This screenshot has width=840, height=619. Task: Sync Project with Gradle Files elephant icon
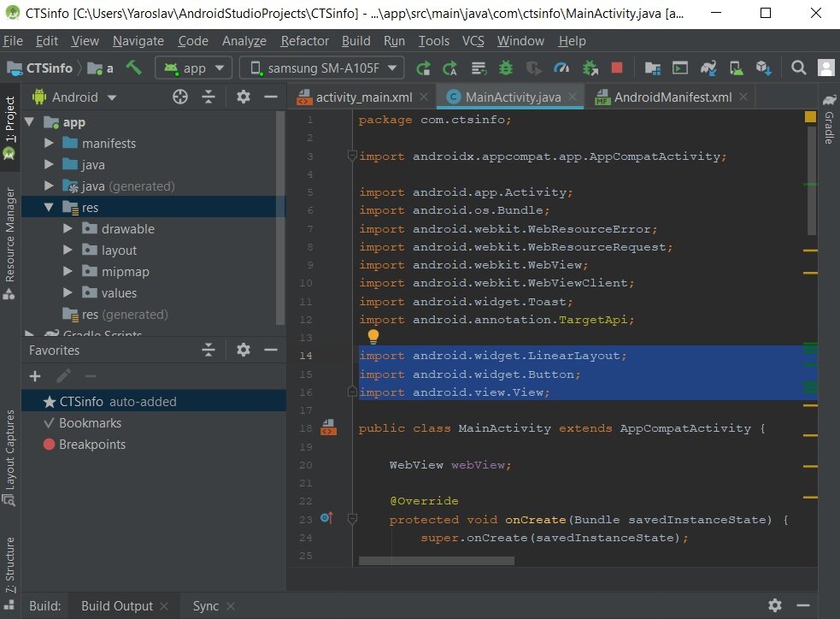click(708, 68)
